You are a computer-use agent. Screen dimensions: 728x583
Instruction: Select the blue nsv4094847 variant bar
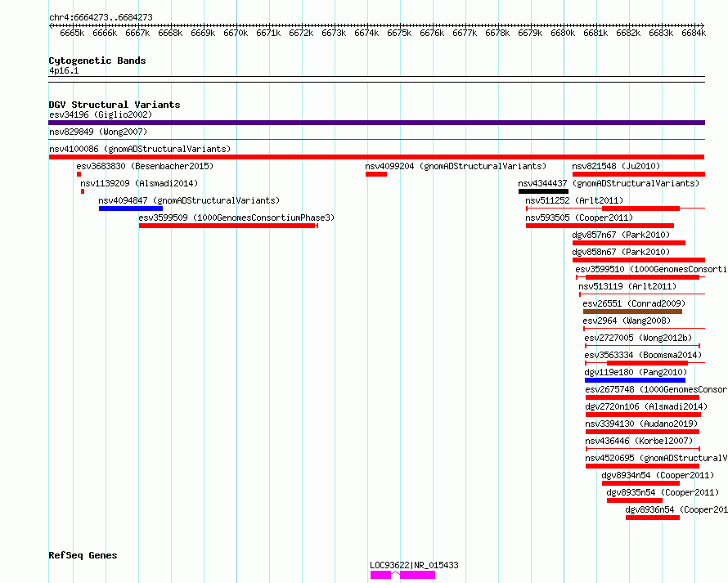pyautogui.click(x=130, y=209)
